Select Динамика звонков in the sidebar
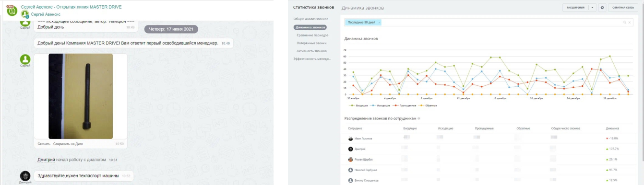 point(310,27)
